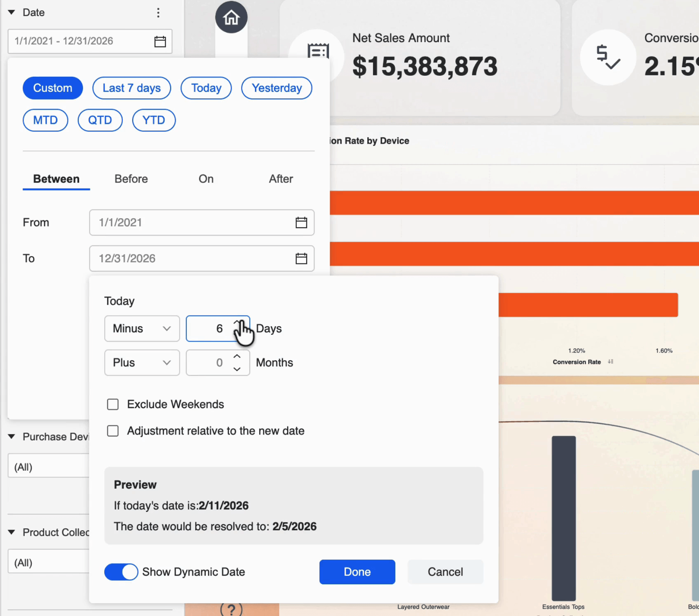Screen dimensions: 699x616
Task: Click the Essentials Tops dark bar
Action: tap(563, 517)
